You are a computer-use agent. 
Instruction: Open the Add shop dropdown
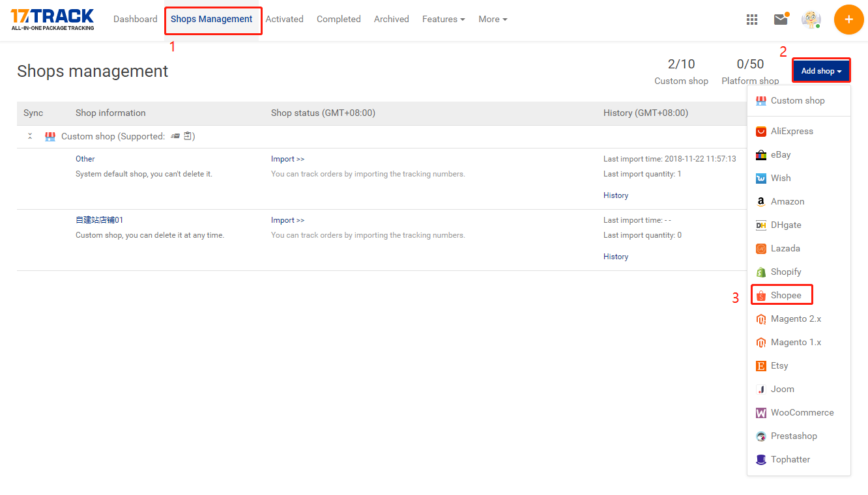pos(821,71)
